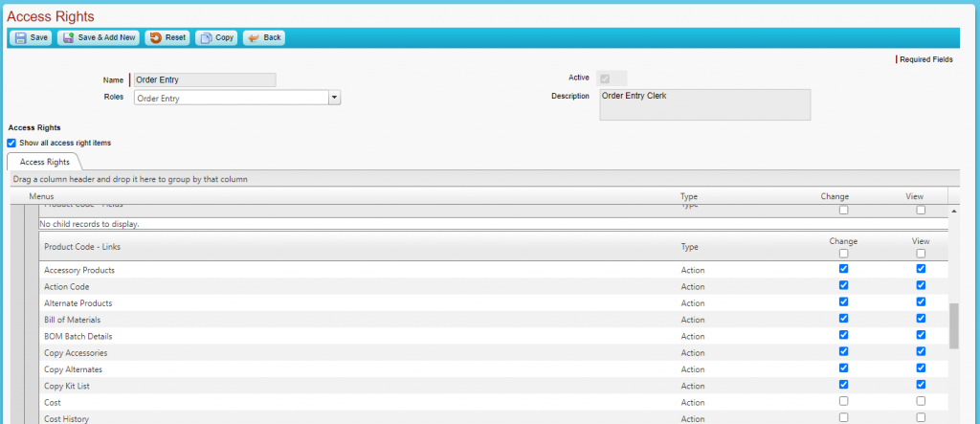This screenshot has width=980, height=424.
Task: Click the Description text area
Action: point(705,104)
